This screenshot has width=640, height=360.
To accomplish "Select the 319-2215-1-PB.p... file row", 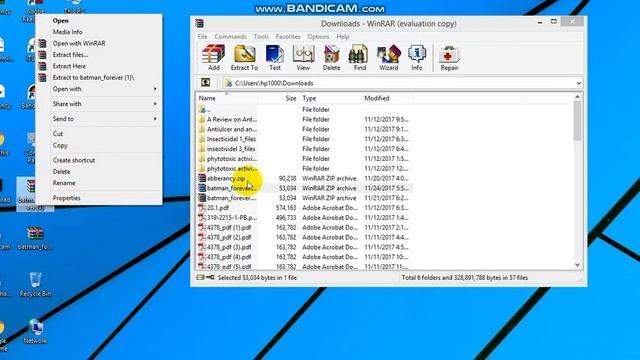I will click(x=304, y=218).
